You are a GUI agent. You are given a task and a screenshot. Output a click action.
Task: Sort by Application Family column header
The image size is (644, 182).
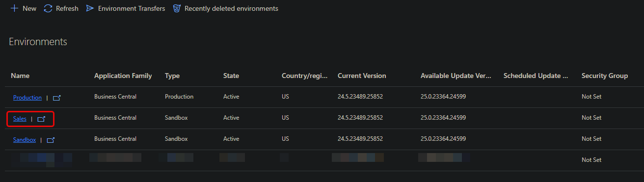(x=123, y=76)
